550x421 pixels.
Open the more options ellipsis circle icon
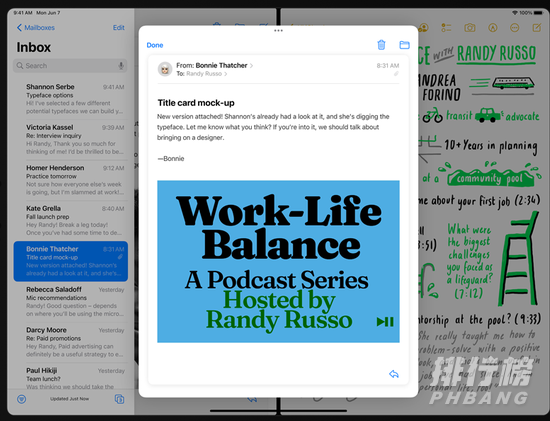tap(515, 28)
